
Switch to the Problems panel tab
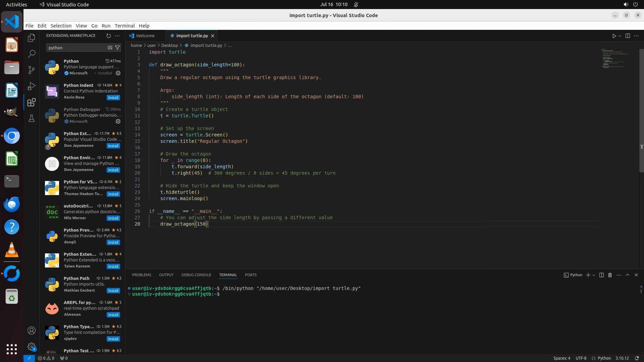(142, 275)
